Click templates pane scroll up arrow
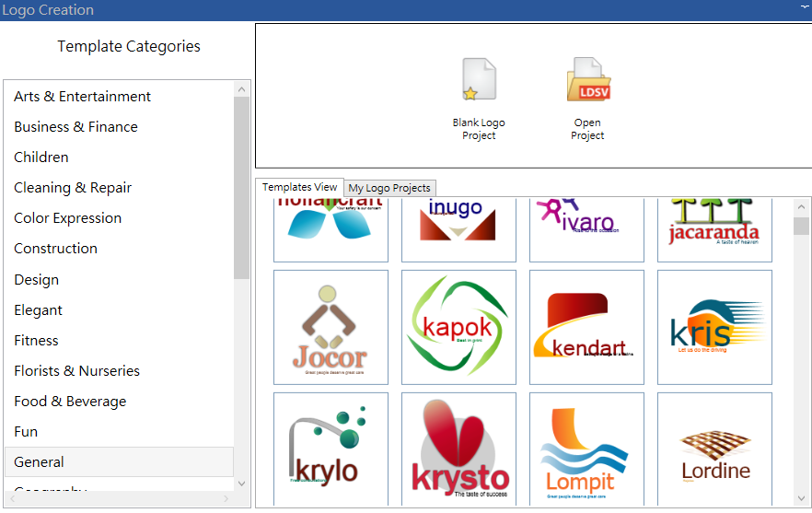The height and width of the screenshot is (513, 812). (x=801, y=208)
